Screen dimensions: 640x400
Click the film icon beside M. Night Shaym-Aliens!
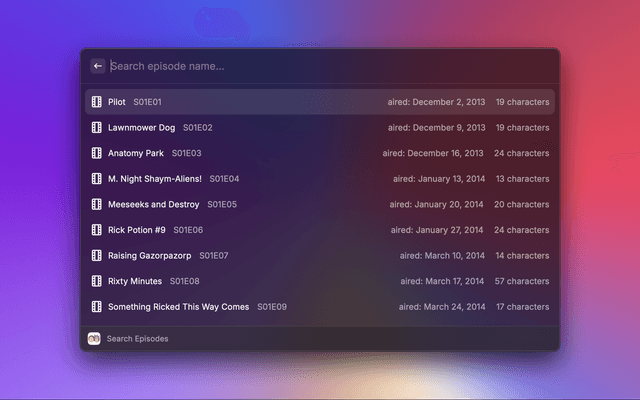point(97,179)
